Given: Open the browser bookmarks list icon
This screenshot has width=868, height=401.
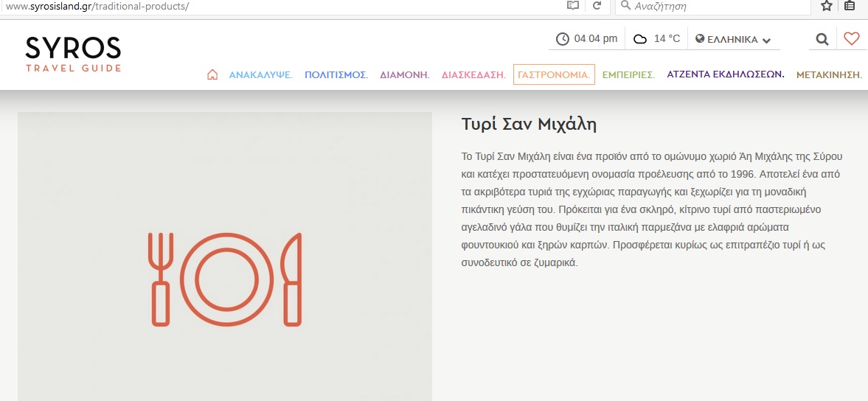Looking at the screenshot, I should (x=850, y=6).
